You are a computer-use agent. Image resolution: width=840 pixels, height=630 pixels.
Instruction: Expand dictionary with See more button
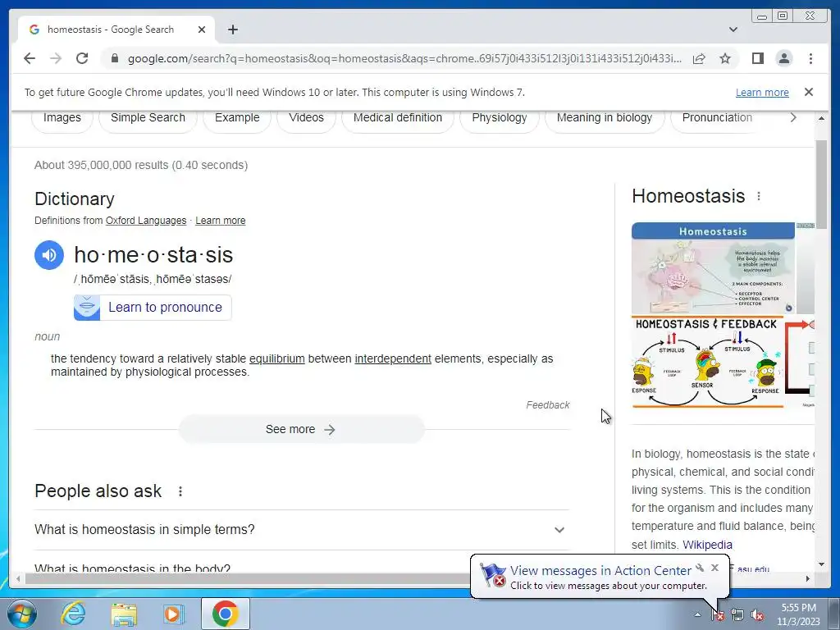coord(302,429)
